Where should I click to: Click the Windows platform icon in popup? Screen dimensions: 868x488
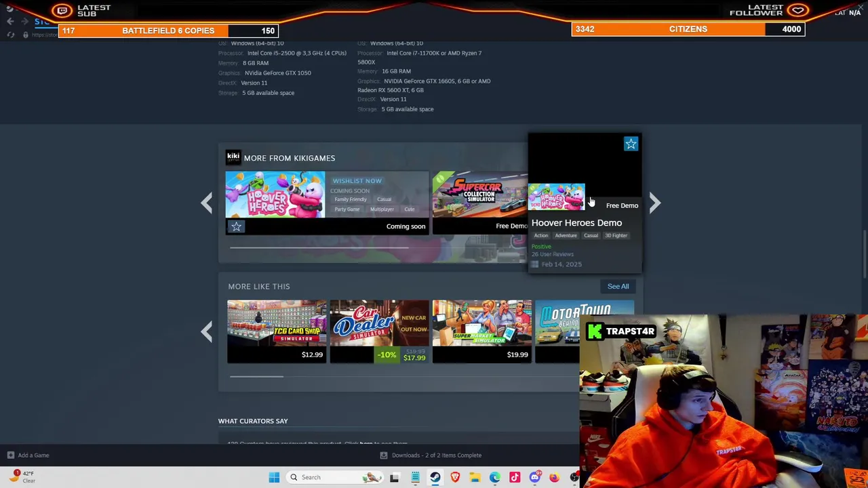(534, 264)
